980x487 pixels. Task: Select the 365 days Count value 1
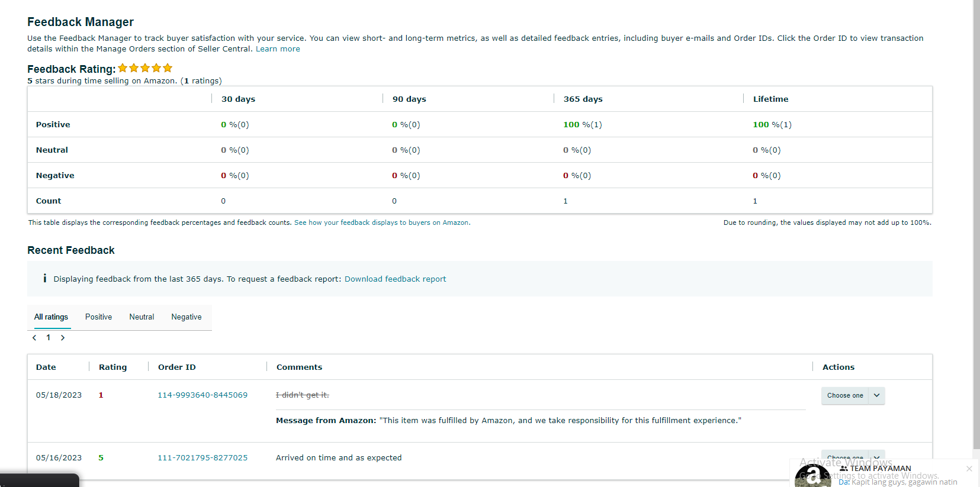tap(565, 201)
